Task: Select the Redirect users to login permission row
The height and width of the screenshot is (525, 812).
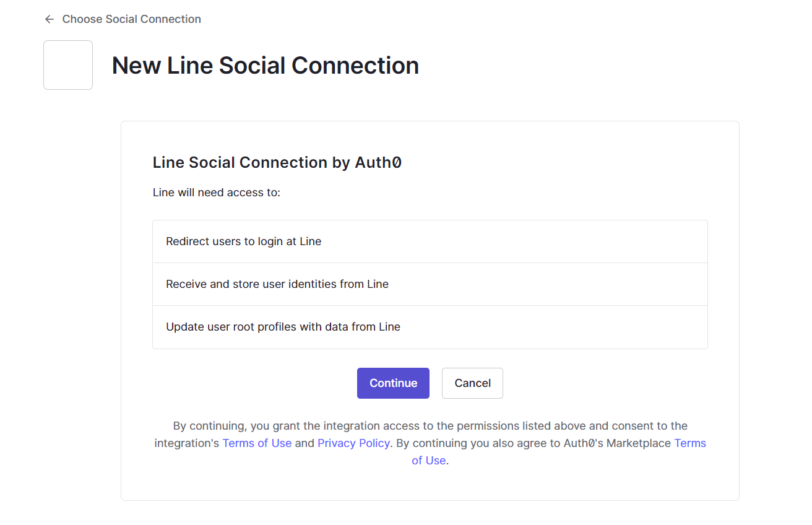Action: coord(430,241)
